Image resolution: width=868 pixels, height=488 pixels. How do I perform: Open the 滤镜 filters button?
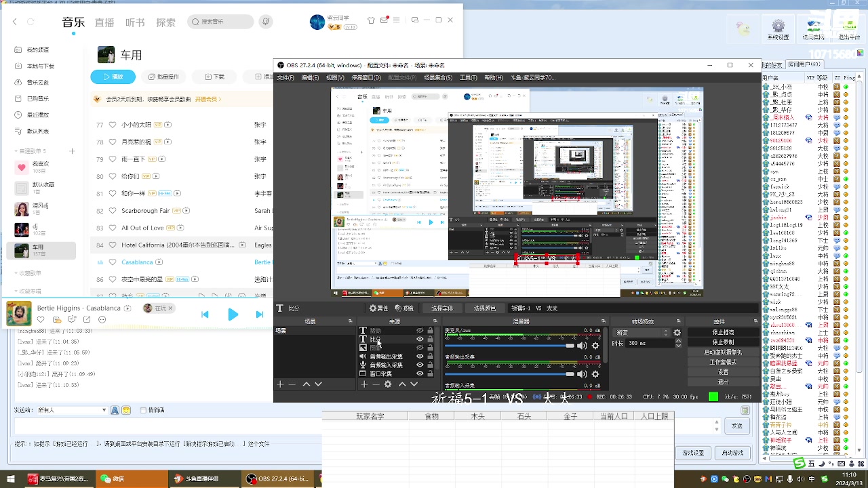point(404,308)
